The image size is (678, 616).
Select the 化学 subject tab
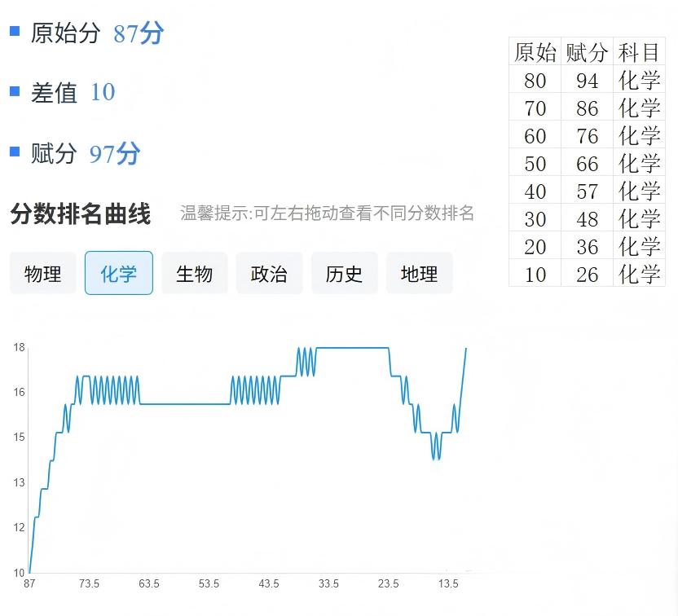pyautogui.click(x=118, y=274)
